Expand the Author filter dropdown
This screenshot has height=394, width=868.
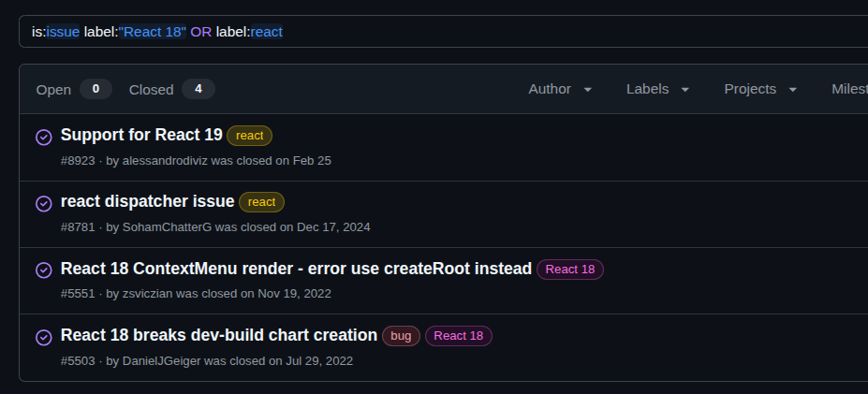point(560,89)
